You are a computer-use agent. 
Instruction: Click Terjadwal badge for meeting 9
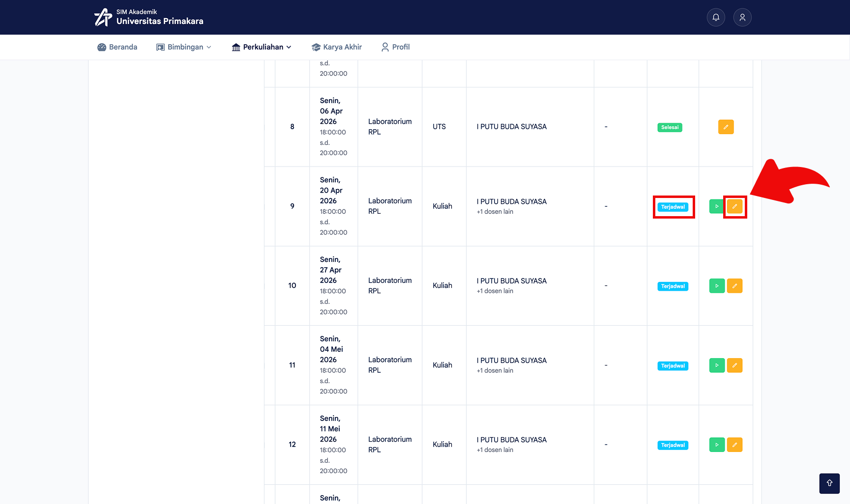(673, 207)
